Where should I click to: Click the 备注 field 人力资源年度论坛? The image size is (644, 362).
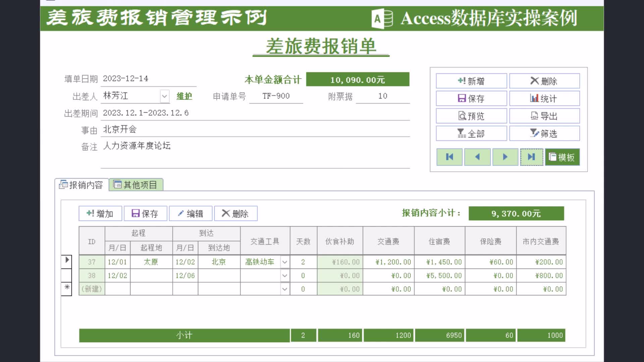pos(255,154)
